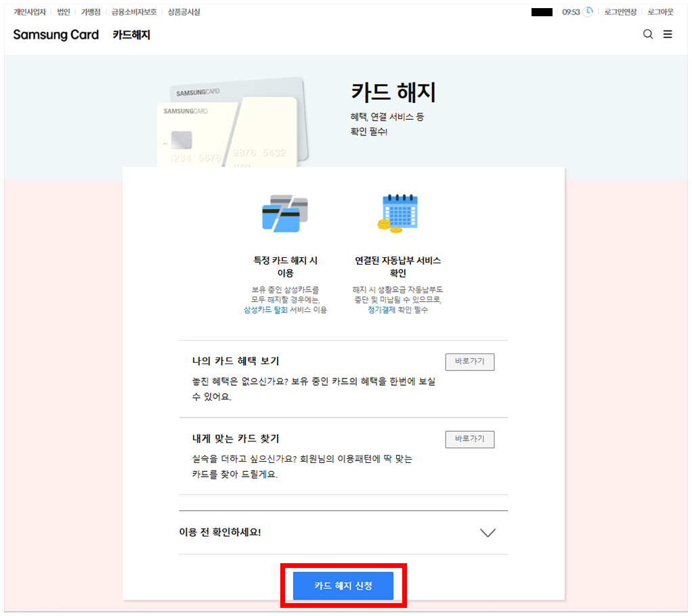Click 로그인연장 to extend session
Screen dimensions: 692x616
point(620,12)
